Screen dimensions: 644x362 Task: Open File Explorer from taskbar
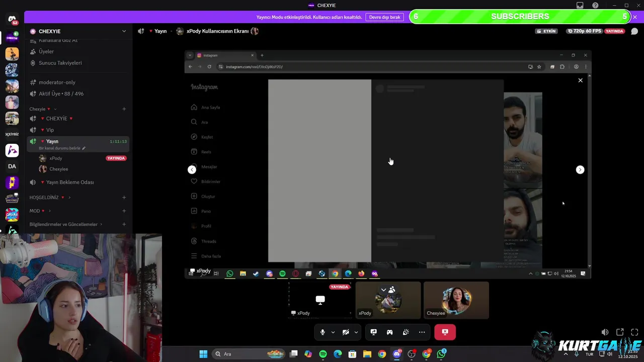click(x=367, y=354)
